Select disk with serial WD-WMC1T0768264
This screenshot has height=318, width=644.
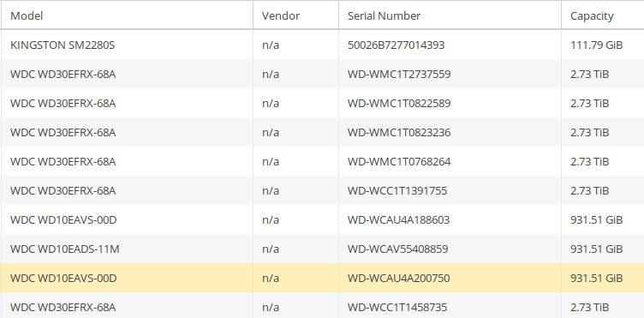tap(322, 161)
